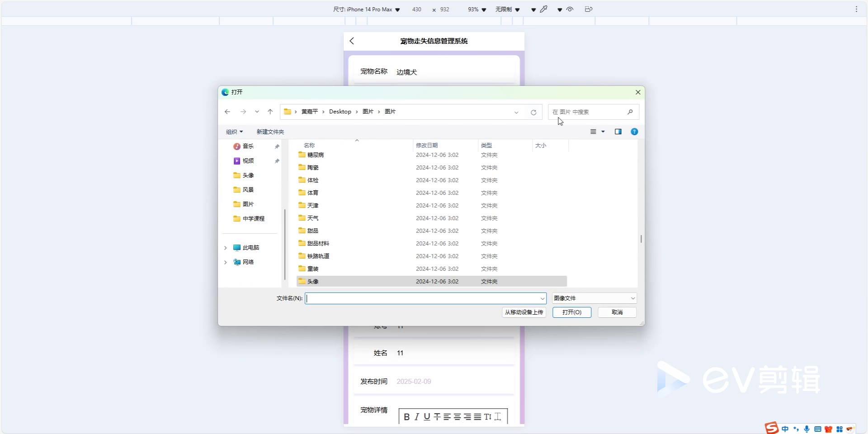Select 音乐 in the navigation pane

click(x=248, y=146)
